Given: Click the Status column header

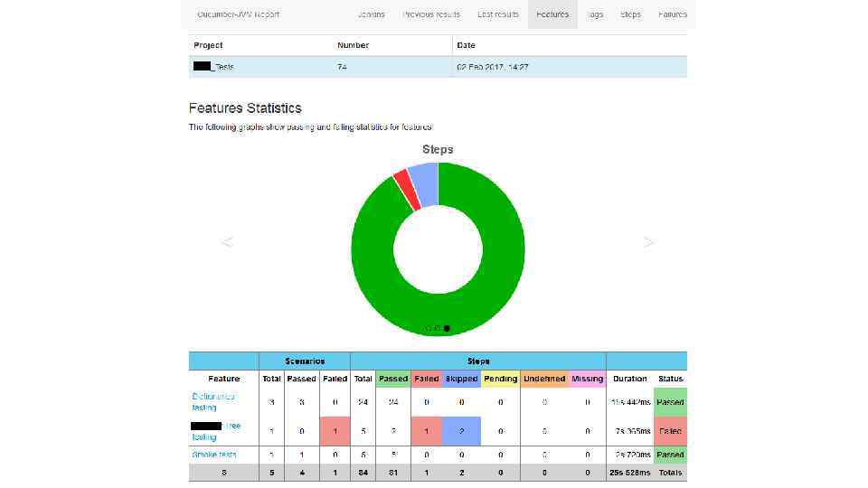Looking at the screenshot, I should coord(670,379).
